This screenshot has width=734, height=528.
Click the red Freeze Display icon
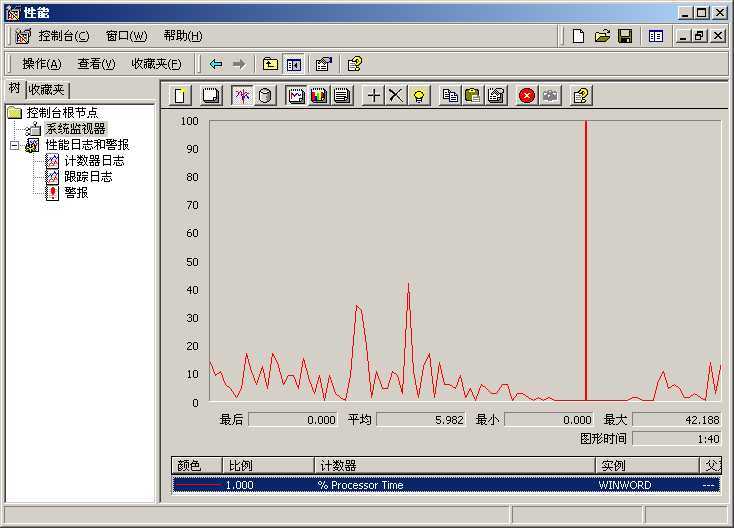[x=527, y=96]
